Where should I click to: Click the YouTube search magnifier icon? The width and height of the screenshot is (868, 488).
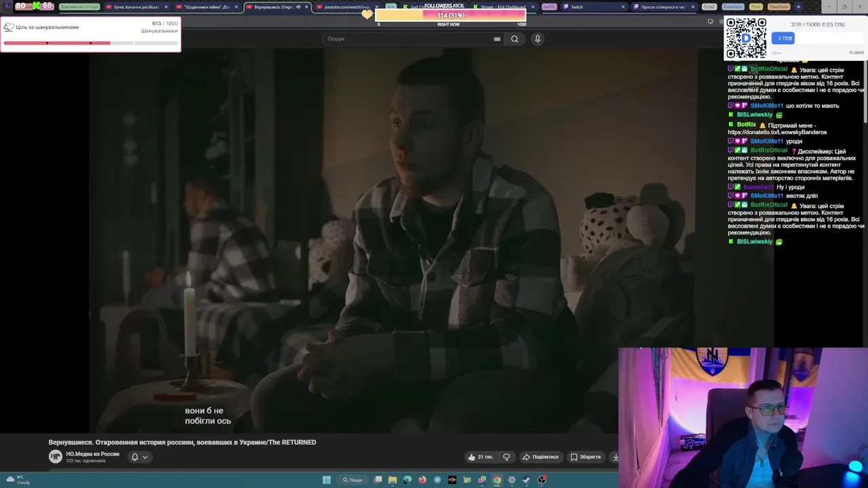515,39
